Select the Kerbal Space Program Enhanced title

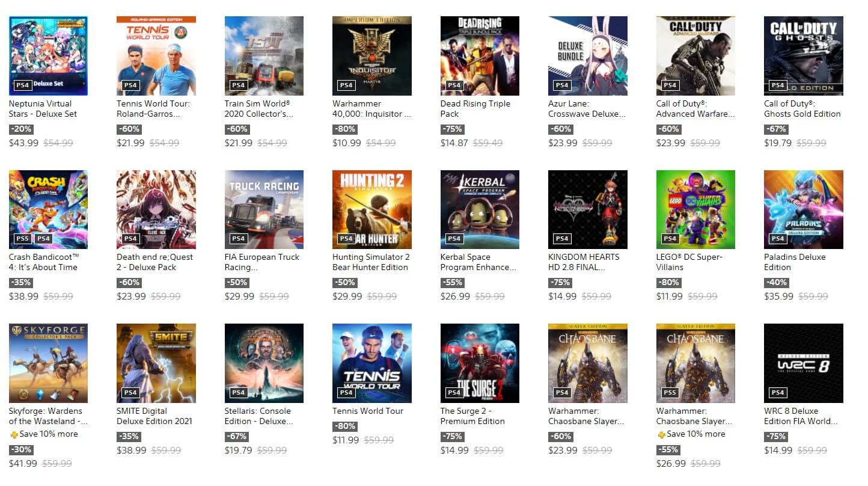(478, 262)
